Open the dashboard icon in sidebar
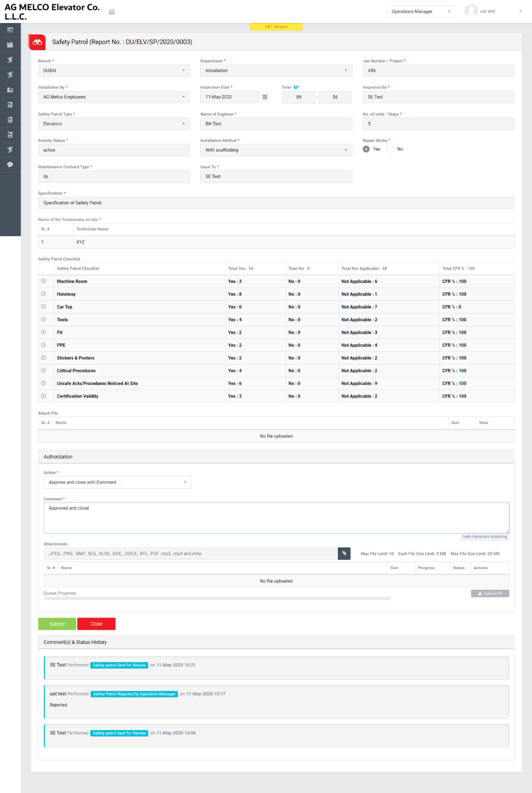 [10, 30]
